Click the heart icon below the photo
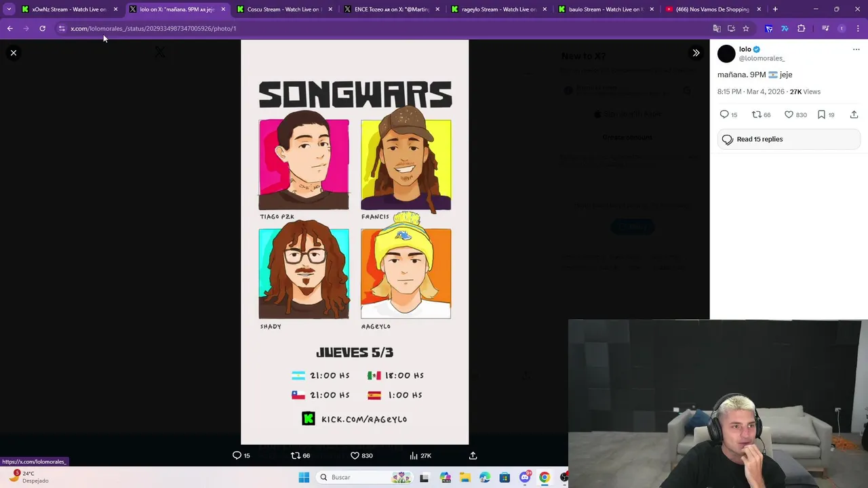The width and height of the screenshot is (868, 488). 355,455
